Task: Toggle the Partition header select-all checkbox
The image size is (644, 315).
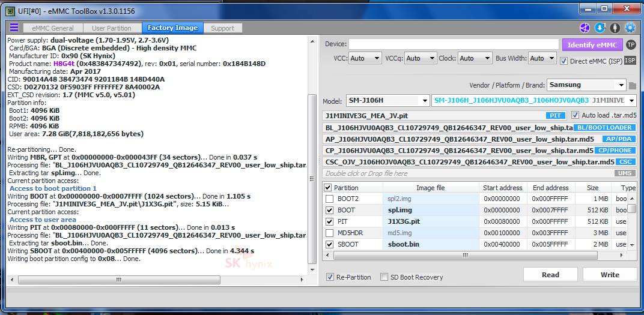Action: click(328, 188)
